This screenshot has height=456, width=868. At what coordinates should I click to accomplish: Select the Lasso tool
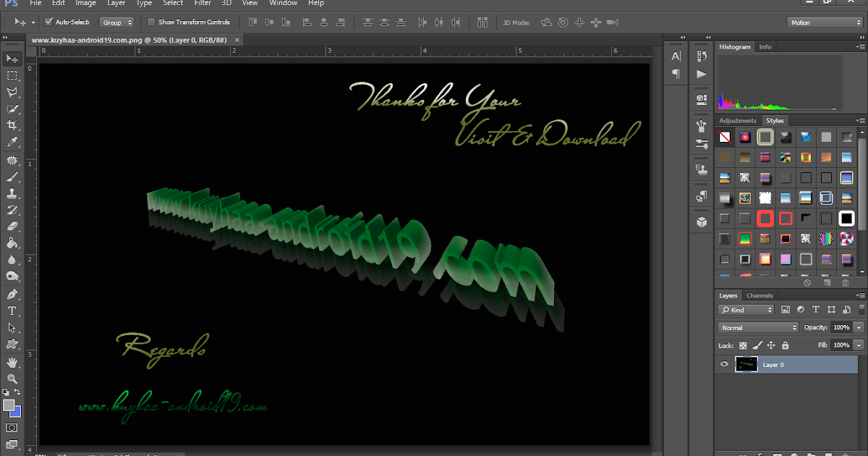click(x=12, y=92)
